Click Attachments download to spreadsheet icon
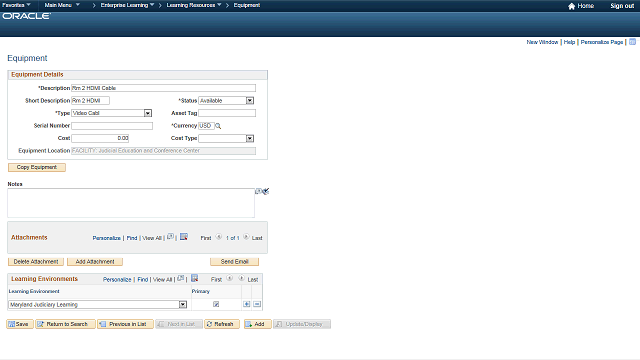The height and width of the screenshot is (360, 640). click(184, 237)
